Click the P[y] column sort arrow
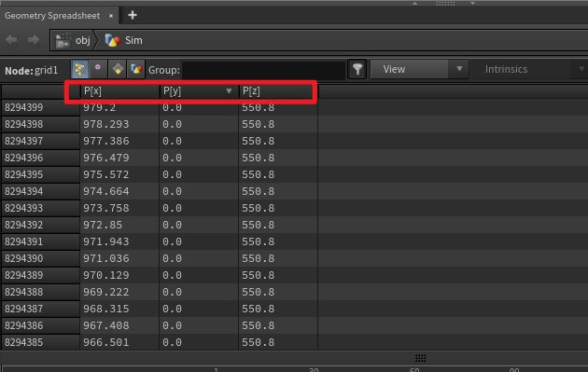 click(x=229, y=91)
